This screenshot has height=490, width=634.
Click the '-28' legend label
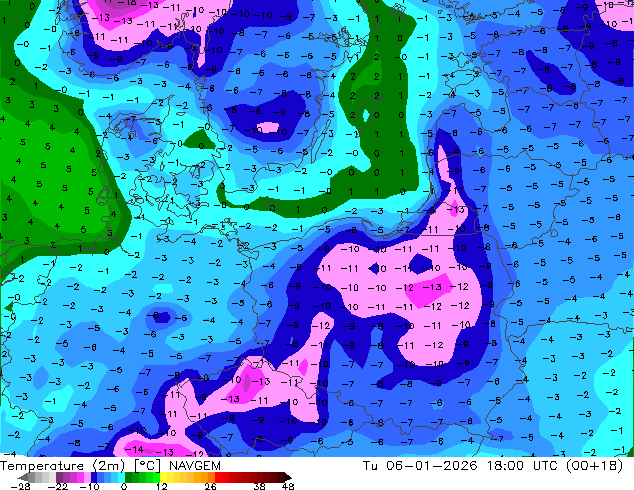pos(20,486)
